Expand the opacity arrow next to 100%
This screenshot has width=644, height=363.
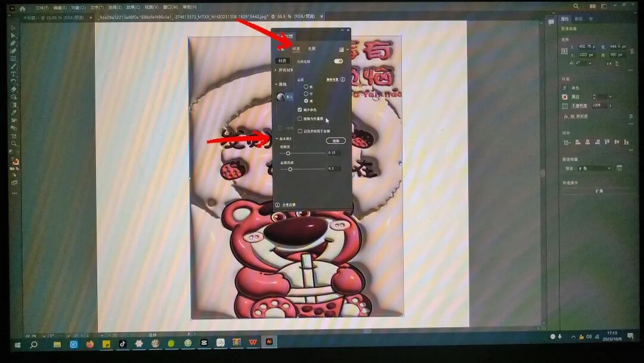tap(611, 106)
